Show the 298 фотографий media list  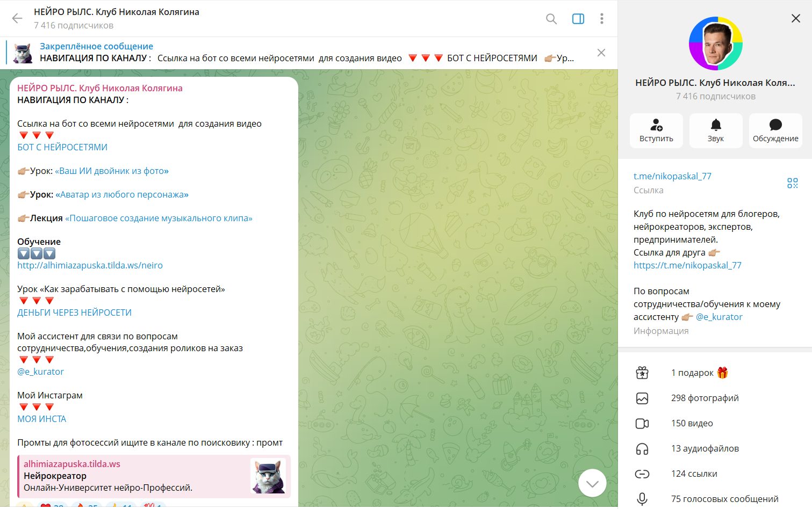tap(715, 398)
